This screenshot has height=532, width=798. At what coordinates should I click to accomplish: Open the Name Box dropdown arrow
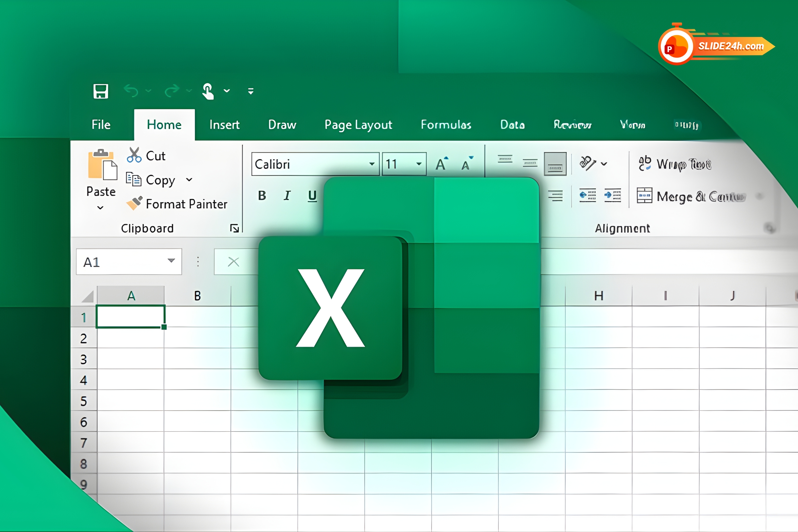[x=171, y=261]
